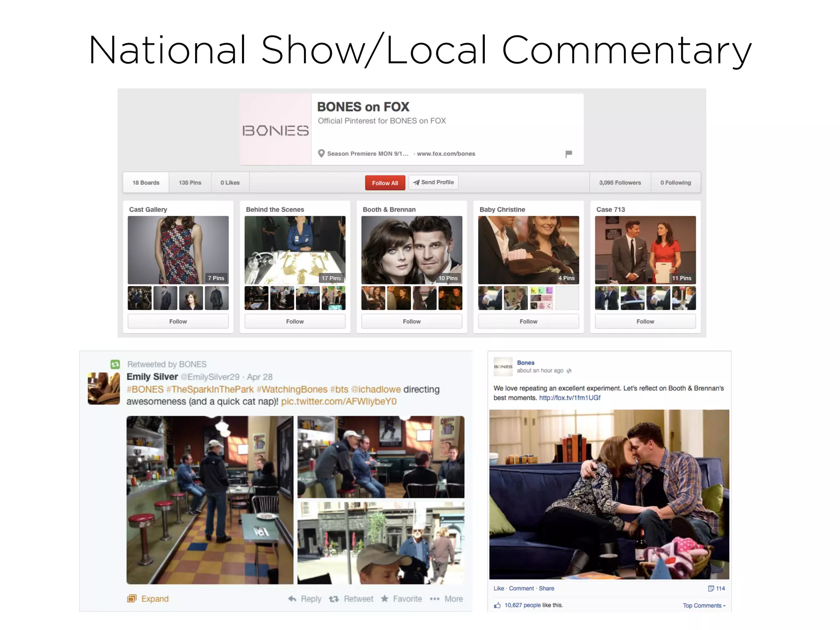This screenshot has width=840, height=630.
Task: Click the report flag icon on Pinterest profile
Action: 568,154
